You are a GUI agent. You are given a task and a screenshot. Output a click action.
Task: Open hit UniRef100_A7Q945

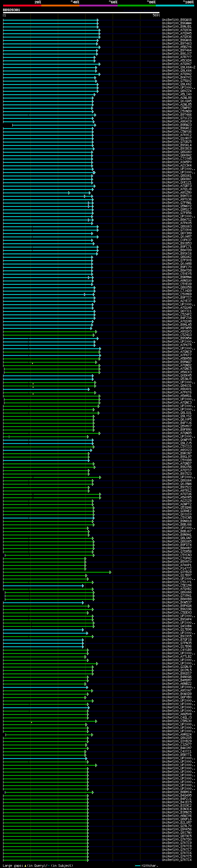pyautogui.click(x=177, y=33)
